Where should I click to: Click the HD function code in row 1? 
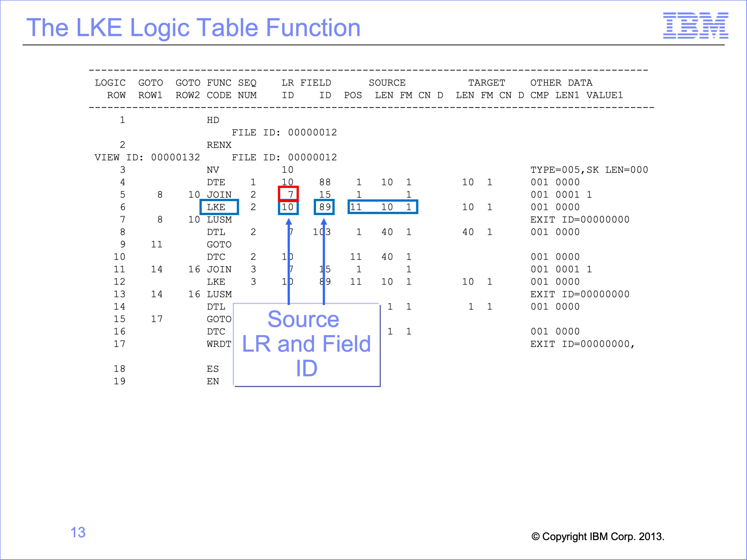point(213,120)
